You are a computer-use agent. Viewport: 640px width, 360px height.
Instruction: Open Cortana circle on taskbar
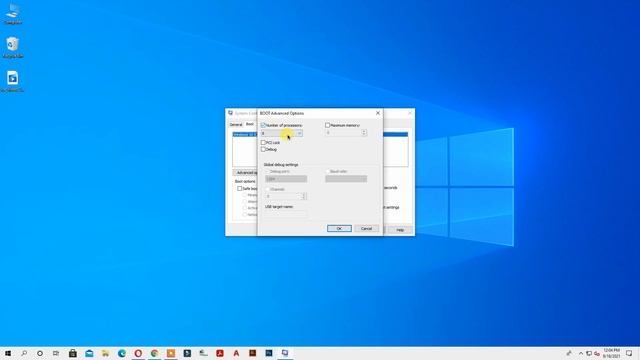(40, 353)
